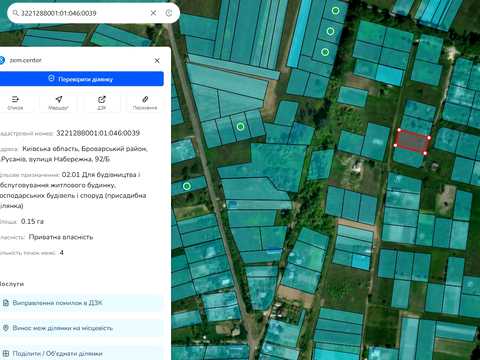Click green circle marker in center parcel row

(240, 127)
